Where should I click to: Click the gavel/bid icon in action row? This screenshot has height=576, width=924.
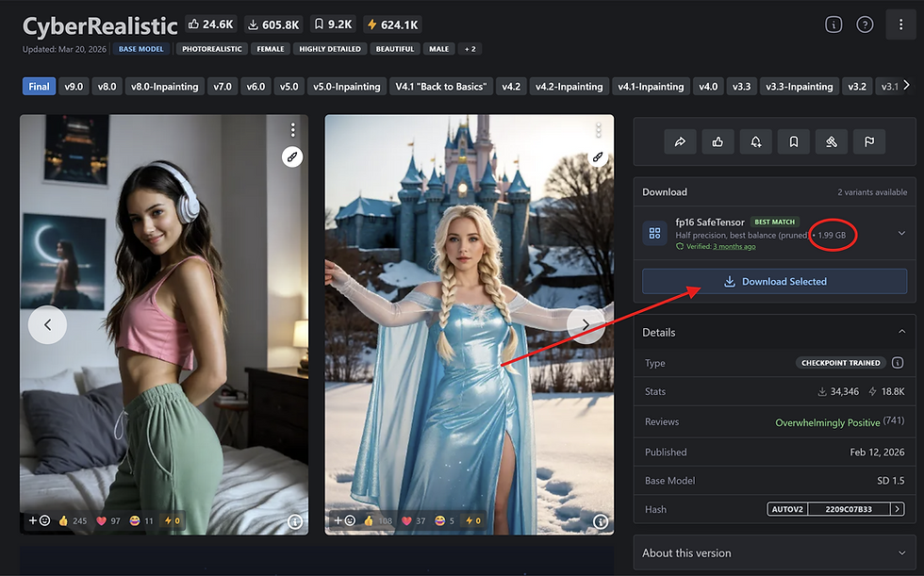click(832, 142)
